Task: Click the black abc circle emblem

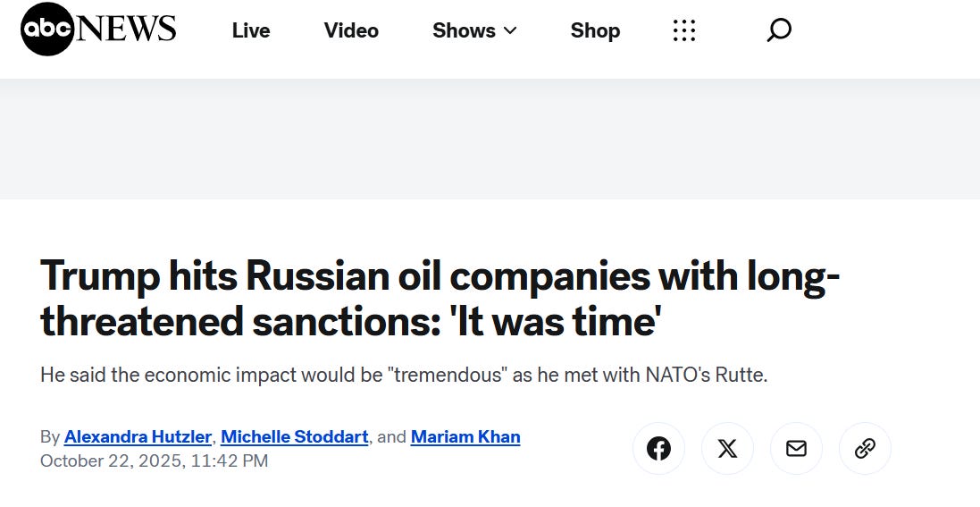Action: pyautogui.click(x=47, y=30)
